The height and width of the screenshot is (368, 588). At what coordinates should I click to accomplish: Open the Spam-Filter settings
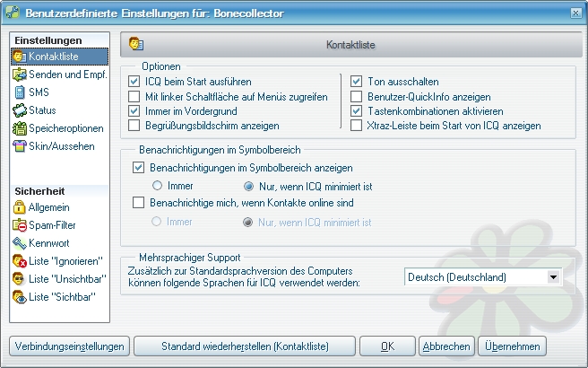pyautogui.click(x=60, y=225)
